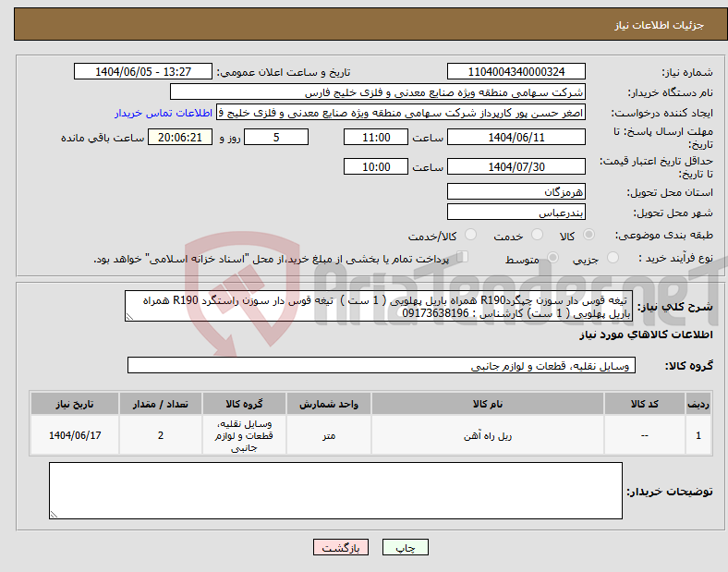The image size is (728, 572).
Task: Select the جزیی purchase type radio
Action: tap(613, 257)
